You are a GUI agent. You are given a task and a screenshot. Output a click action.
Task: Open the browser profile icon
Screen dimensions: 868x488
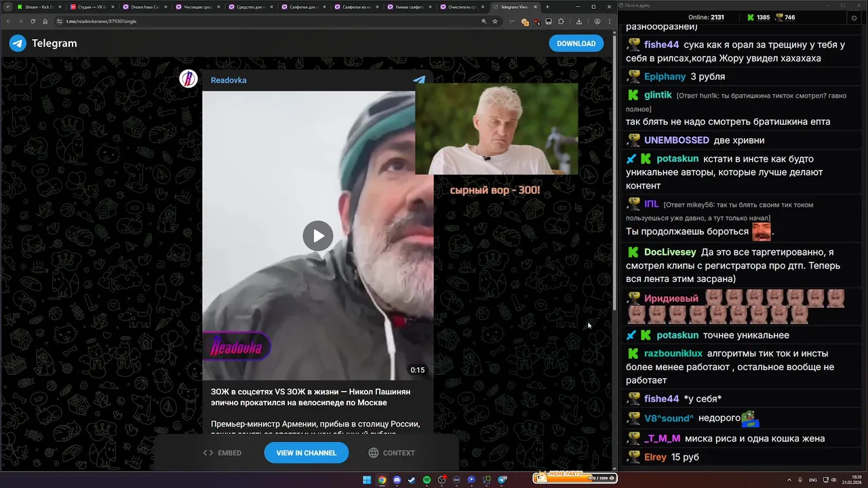(x=597, y=22)
